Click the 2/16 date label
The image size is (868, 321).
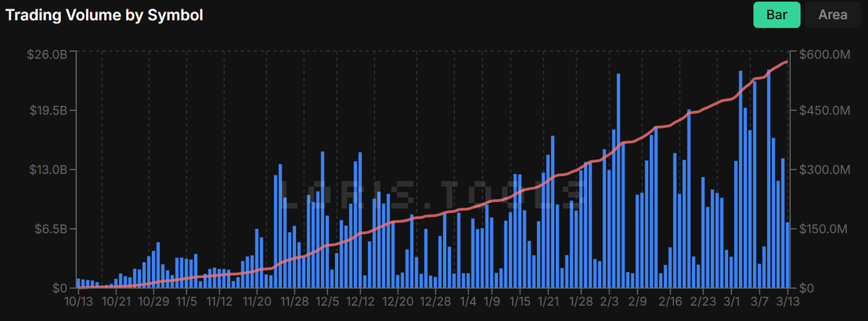coord(670,303)
